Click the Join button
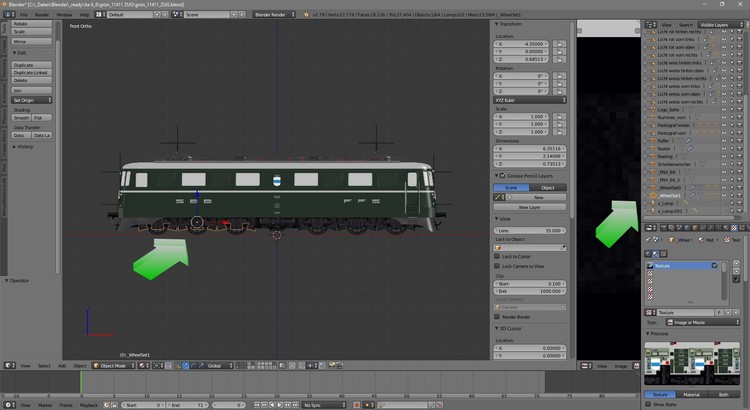 click(32, 90)
